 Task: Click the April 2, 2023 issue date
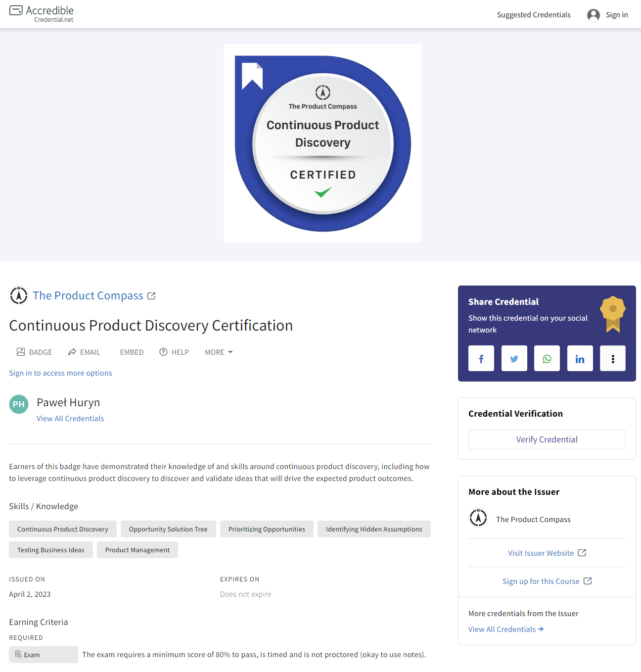pos(30,594)
